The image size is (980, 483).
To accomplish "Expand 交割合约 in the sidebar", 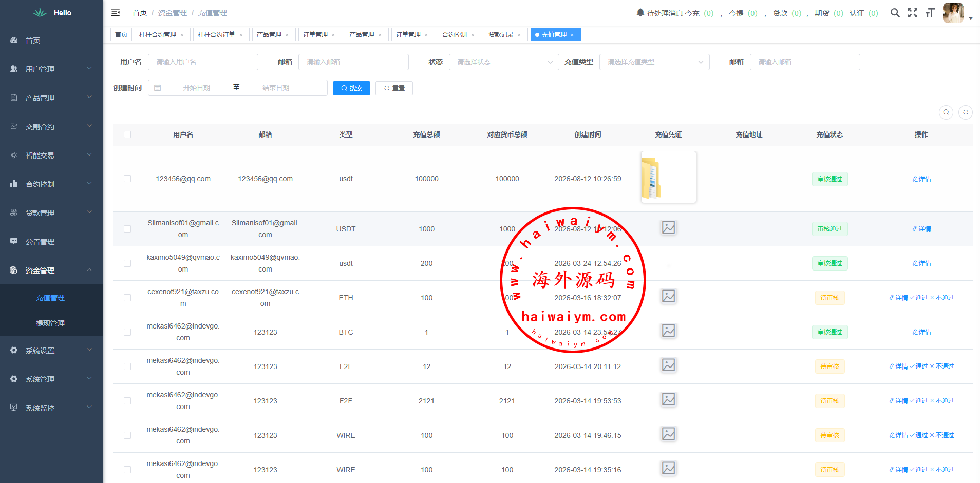I will click(x=51, y=127).
